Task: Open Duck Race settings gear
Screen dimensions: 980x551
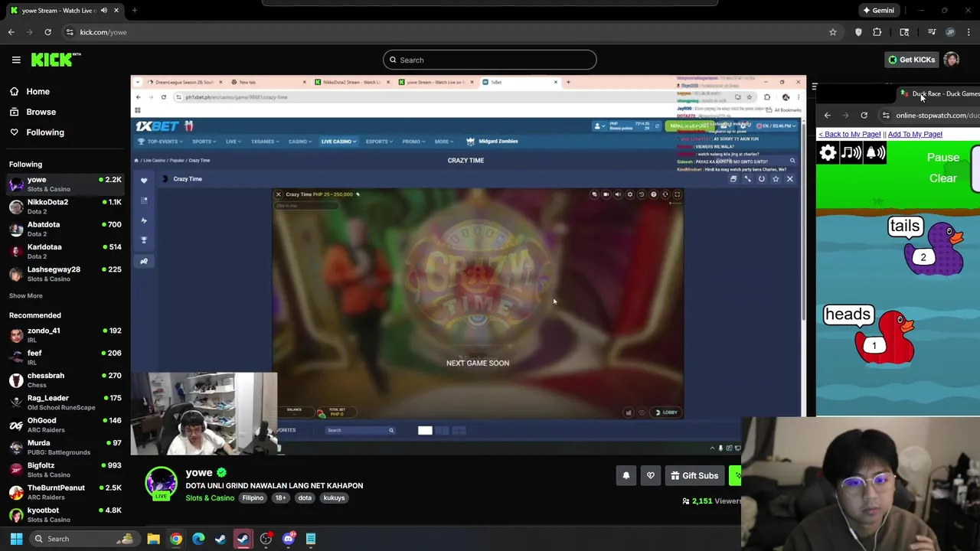Action: [828, 153]
